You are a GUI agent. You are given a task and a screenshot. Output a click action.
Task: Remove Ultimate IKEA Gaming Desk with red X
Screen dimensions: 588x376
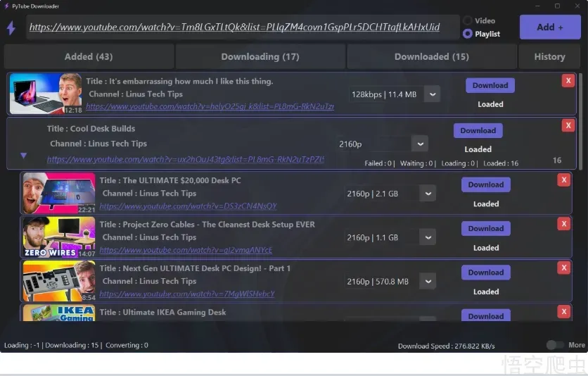tap(563, 311)
